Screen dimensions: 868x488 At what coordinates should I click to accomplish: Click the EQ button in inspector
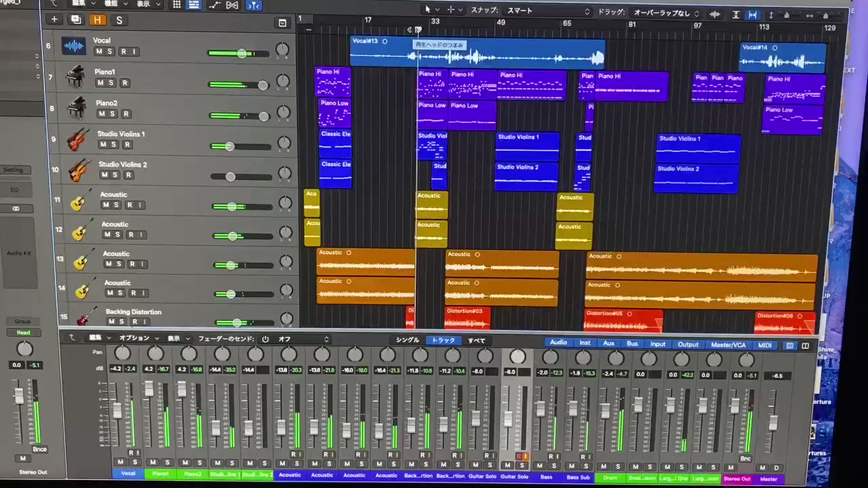coord(14,189)
